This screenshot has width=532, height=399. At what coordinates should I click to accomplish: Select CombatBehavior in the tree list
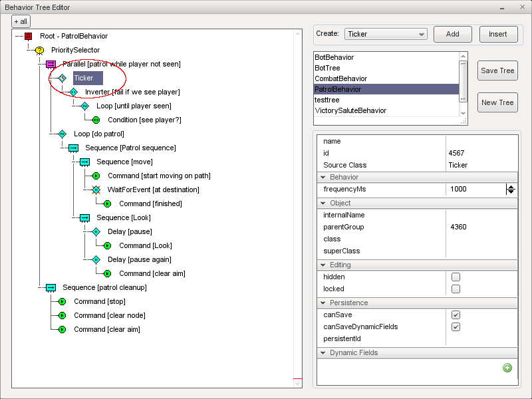pyautogui.click(x=341, y=78)
